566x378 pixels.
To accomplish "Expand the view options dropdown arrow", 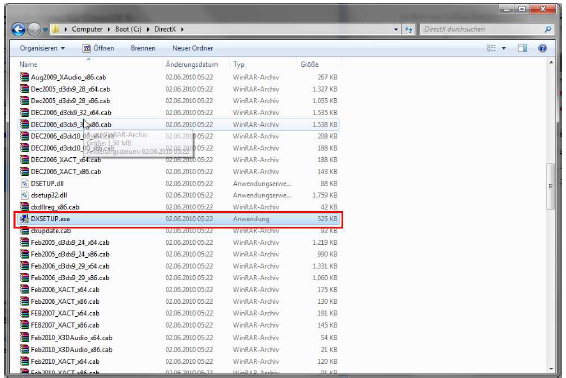I will click(x=504, y=48).
